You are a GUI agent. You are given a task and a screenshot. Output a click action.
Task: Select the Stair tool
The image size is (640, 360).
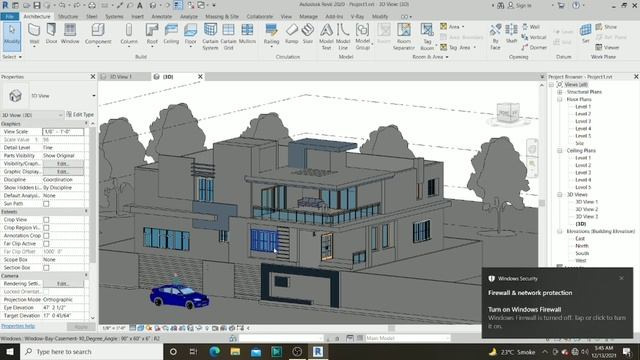click(308, 33)
